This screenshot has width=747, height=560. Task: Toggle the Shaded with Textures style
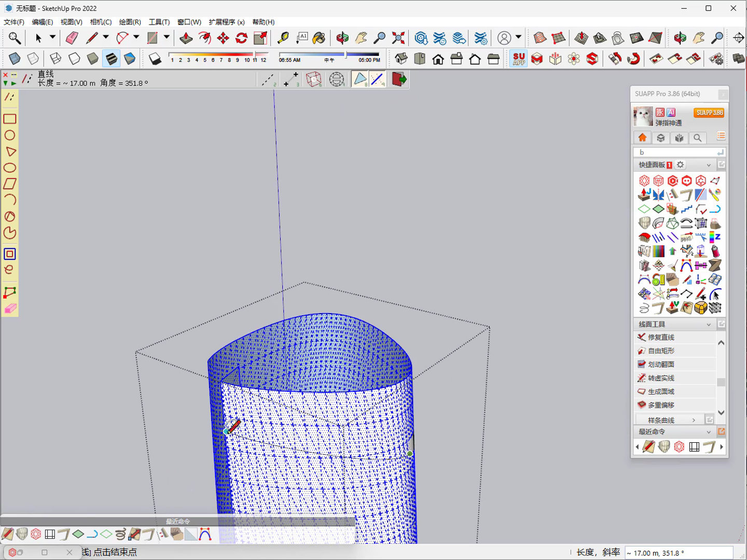(x=112, y=59)
